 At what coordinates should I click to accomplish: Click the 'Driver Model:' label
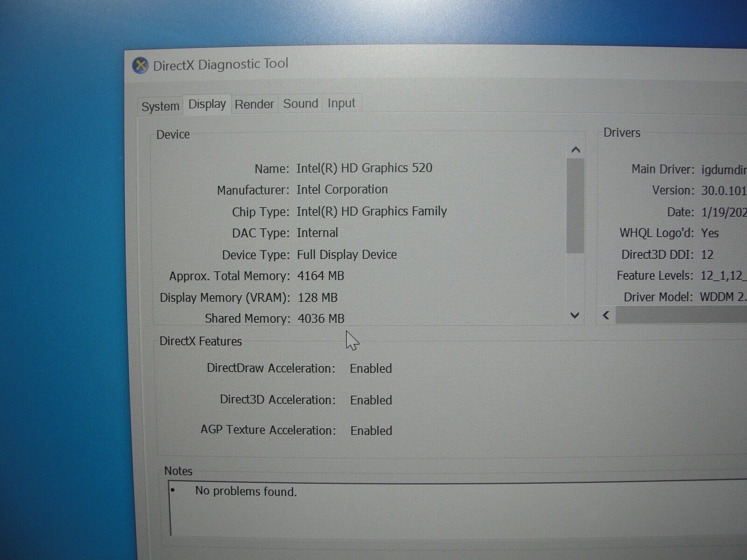[x=658, y=297]
